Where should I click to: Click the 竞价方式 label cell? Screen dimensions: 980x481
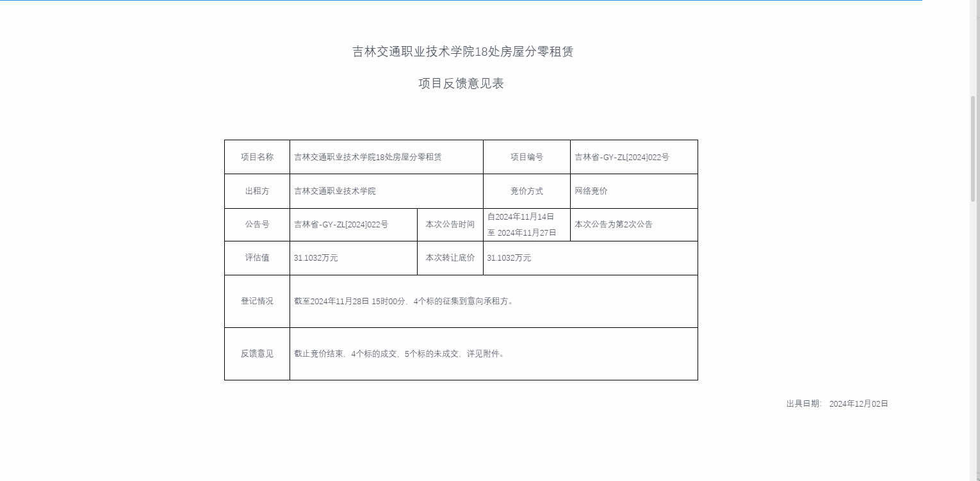527,191
